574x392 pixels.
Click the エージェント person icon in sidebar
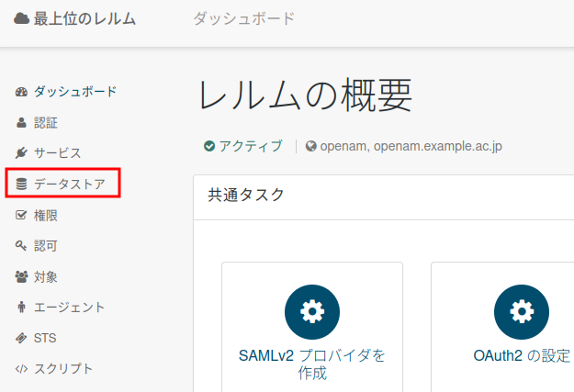point(22,308)
